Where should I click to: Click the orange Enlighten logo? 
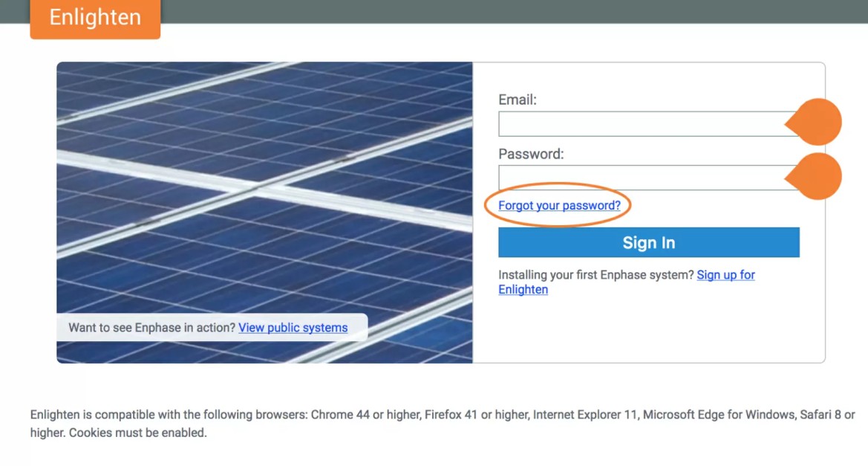click(x=95, y=18)
